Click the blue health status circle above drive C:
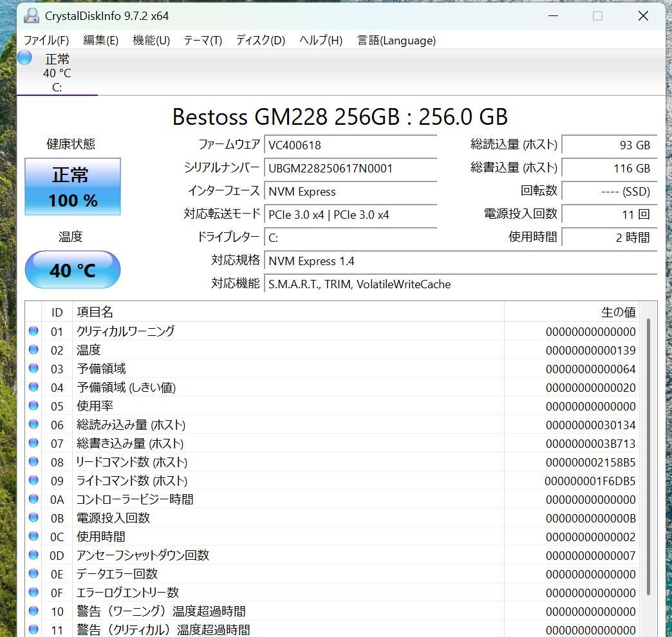Image resolution: width=672 pixels, height=637 pixels. (x=24, y=57)
